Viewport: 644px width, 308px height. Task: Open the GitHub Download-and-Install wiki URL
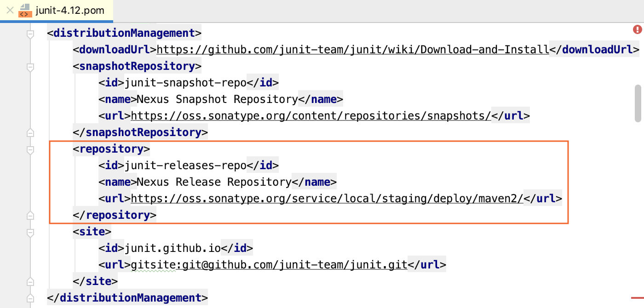click(x=353, y=50)
